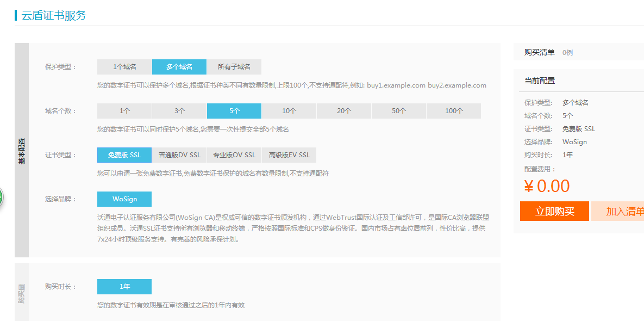Open the 购买清单 list header
Image resolution: width=644 pixels, height=321 pixels.
[539, 52]
